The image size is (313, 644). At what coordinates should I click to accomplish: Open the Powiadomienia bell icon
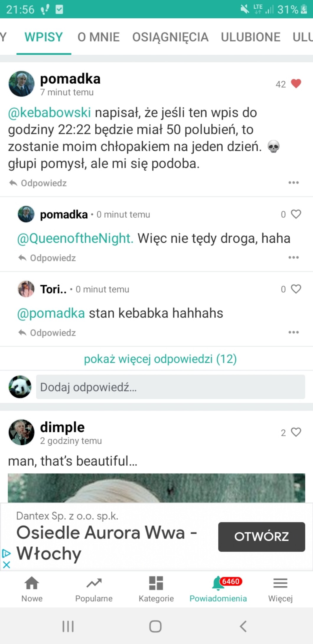(x=218, y=584)
